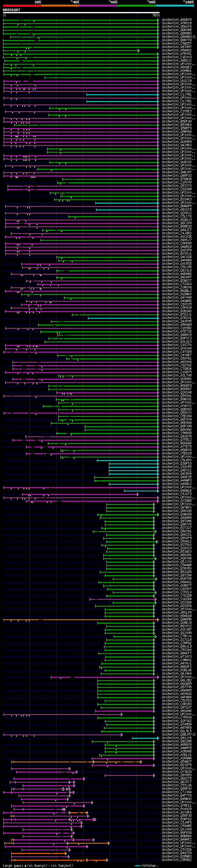Click the UniRef100_C5WZ57 entry
This screenshot has height=868, width=197.
pos(177,43)
